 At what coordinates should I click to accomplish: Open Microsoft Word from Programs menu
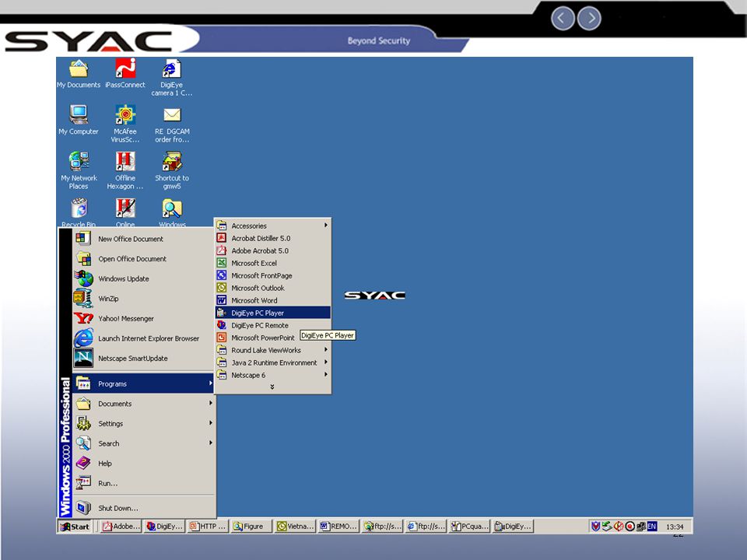272,300
